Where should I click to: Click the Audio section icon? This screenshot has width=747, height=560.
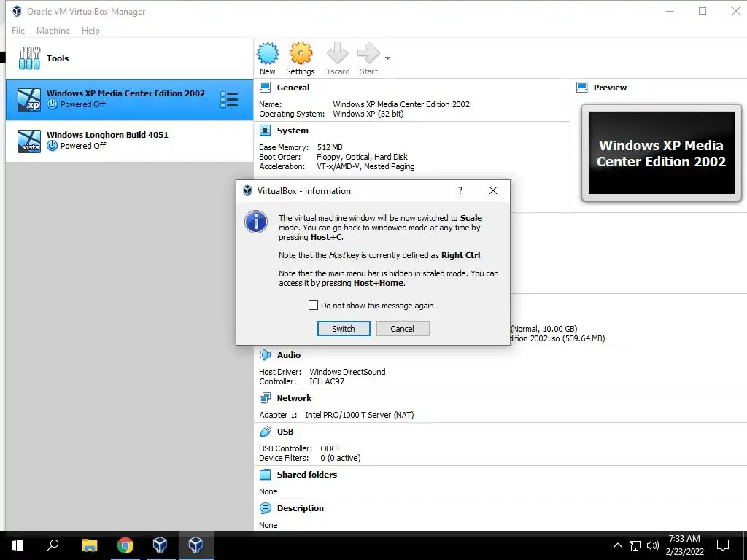coord(266,355)
